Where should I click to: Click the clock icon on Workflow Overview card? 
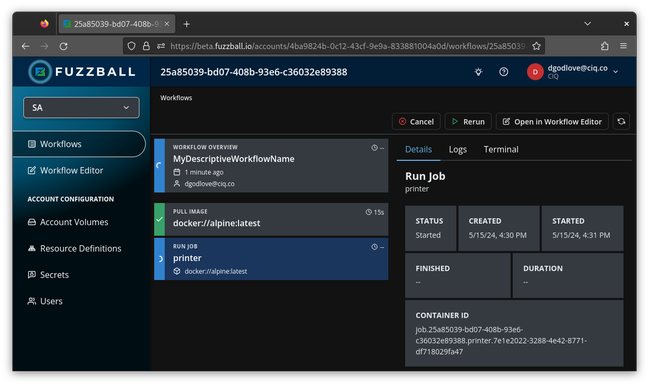374,148
